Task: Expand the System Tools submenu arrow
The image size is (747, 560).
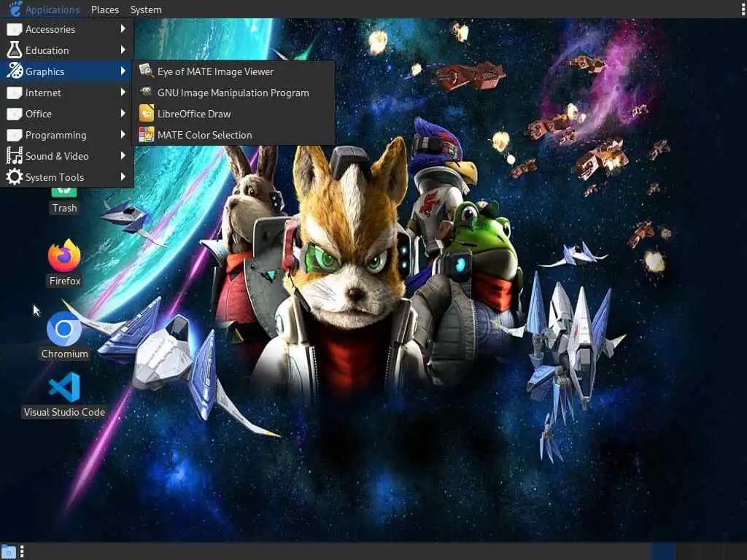Action: [x=123, y=176]
